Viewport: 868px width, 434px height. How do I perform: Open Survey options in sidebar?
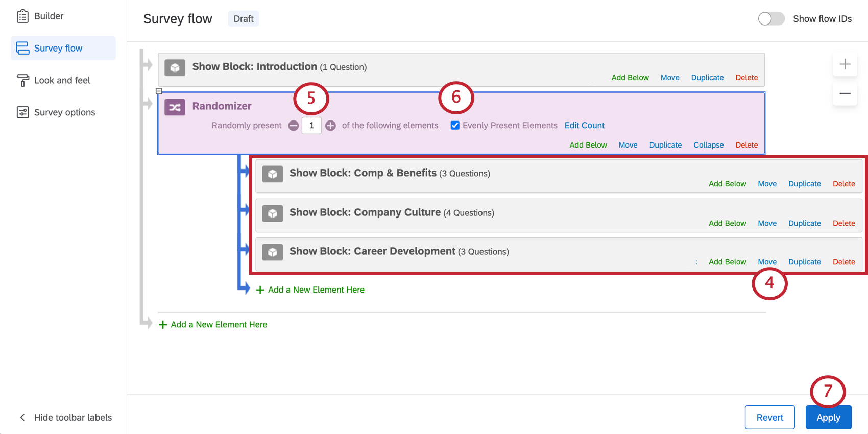pyautogui.click(x=64, y=112)
